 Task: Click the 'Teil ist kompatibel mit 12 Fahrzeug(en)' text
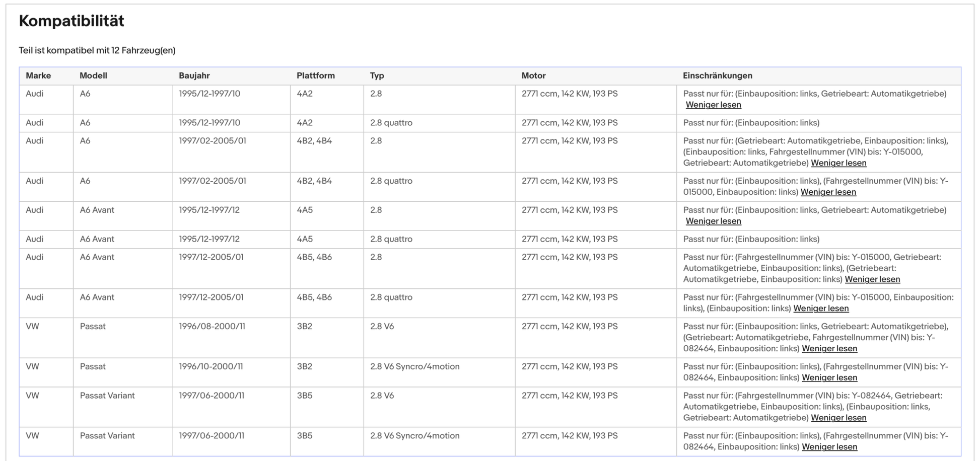click(x=97, y=50)
